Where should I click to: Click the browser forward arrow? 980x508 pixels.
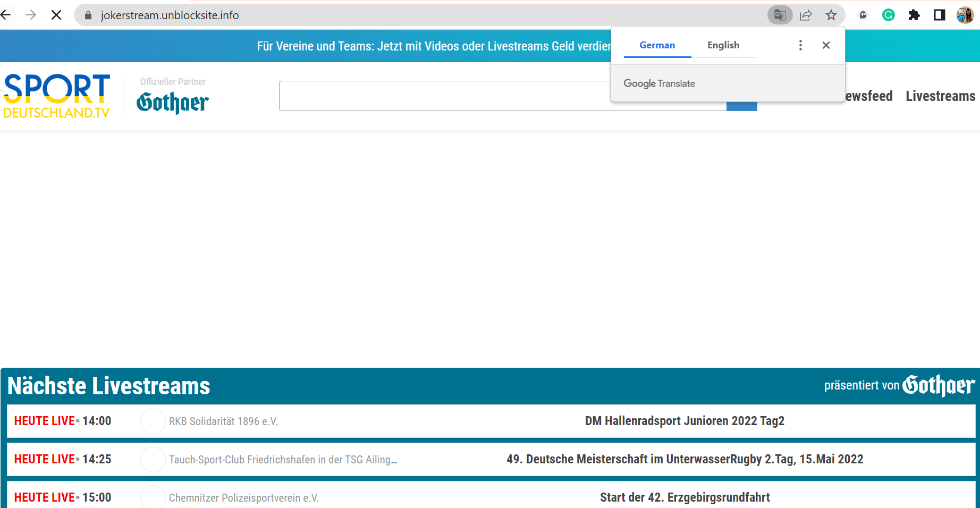click(31, 15)
